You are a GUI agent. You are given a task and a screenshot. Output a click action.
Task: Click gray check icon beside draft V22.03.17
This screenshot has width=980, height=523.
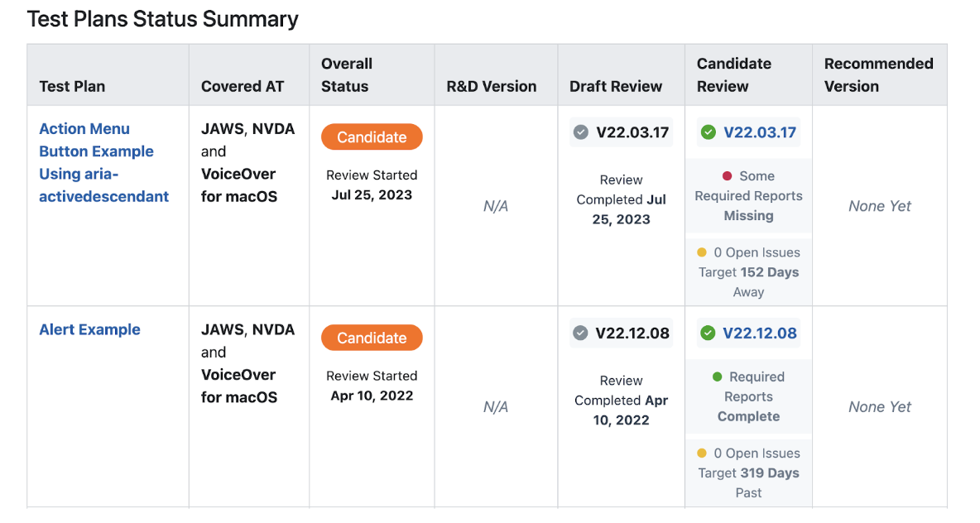tap(580, 132)
